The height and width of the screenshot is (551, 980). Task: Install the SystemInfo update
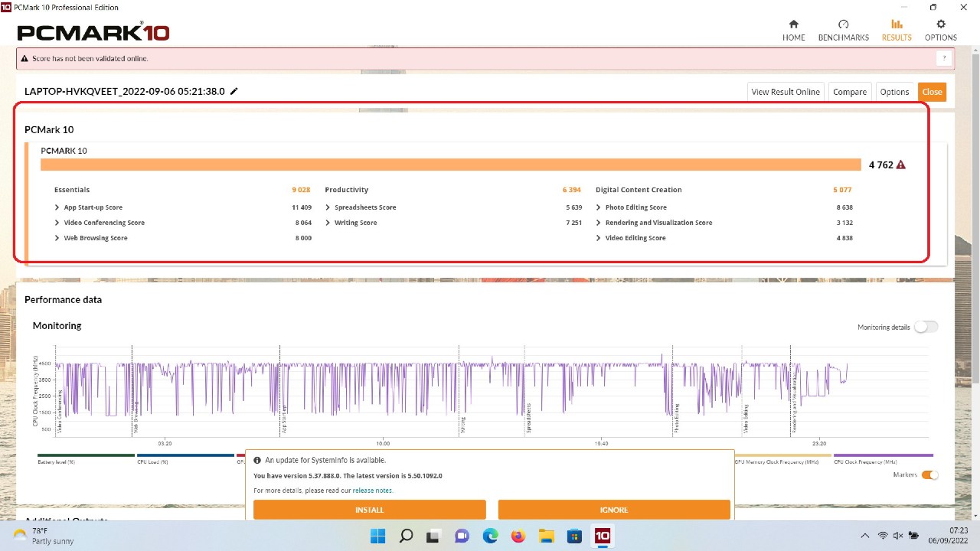click(x=370, y=510)
